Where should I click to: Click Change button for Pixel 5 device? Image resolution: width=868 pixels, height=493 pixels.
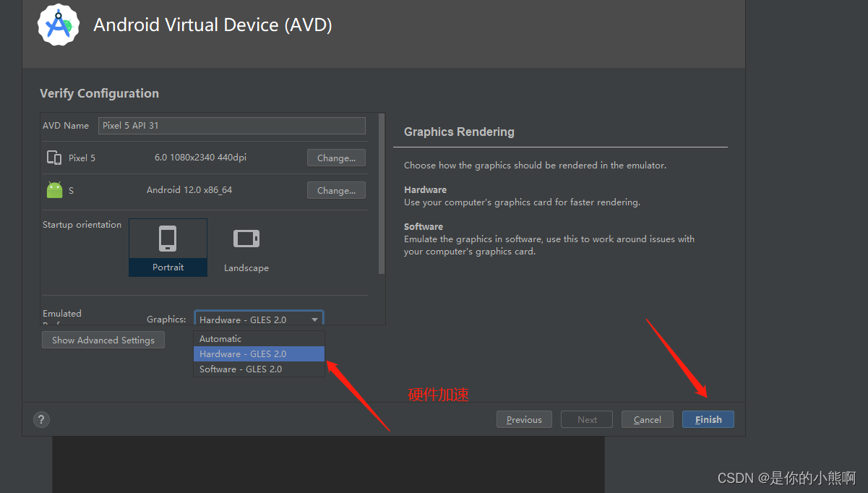(336, 158)
